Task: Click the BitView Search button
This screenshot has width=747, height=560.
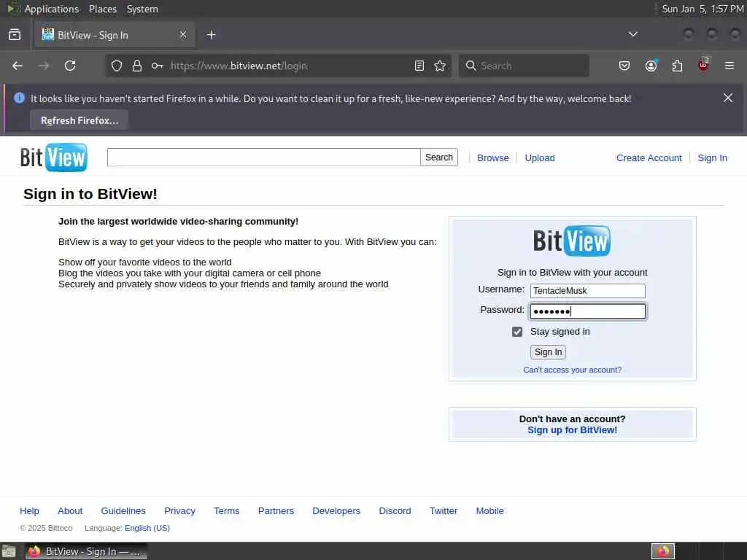Action: click(x=438, y=157)
